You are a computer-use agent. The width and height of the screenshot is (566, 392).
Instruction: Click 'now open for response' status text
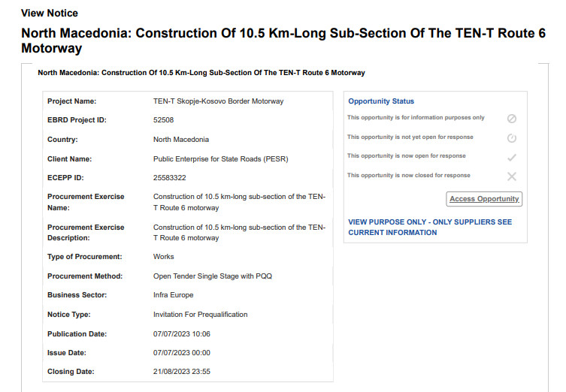pyautogui.click(x=407, y=155)
